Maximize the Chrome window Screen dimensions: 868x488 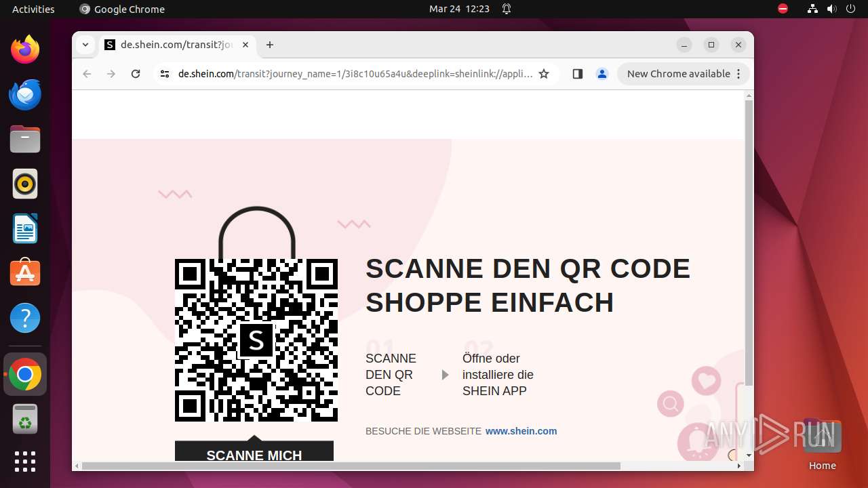711,45
